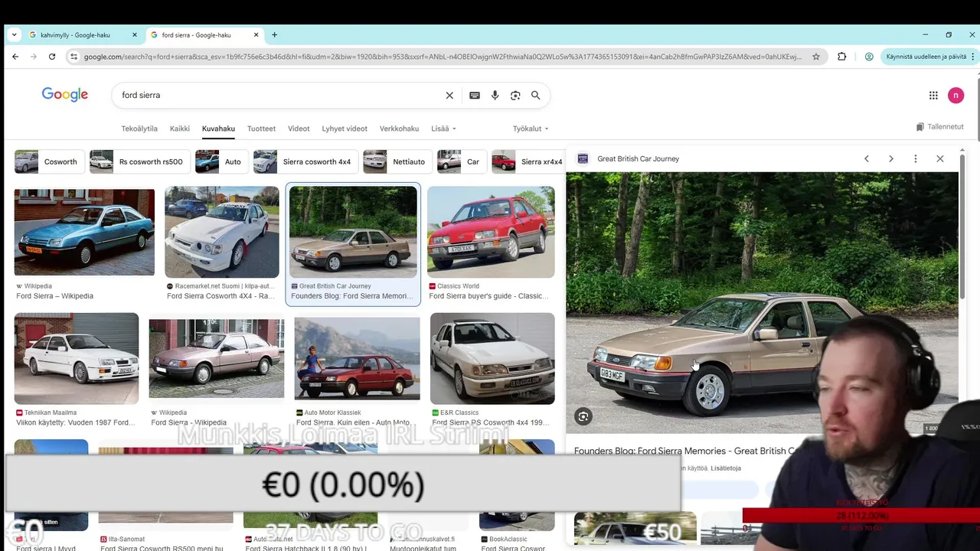The height and width of the screenshot is (551, 980).
Task: Close the image preview panel
Action: [940, 158]
